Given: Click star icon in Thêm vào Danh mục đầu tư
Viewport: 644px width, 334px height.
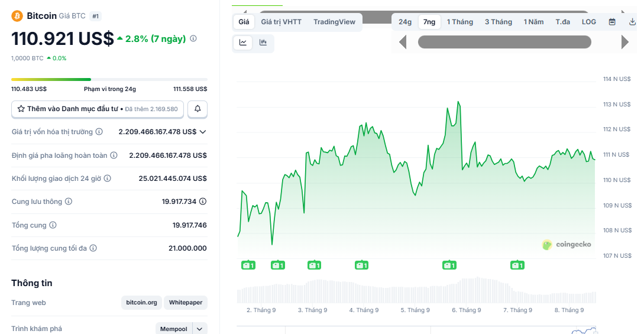Looking at the screenshot, I should [21, 109].
